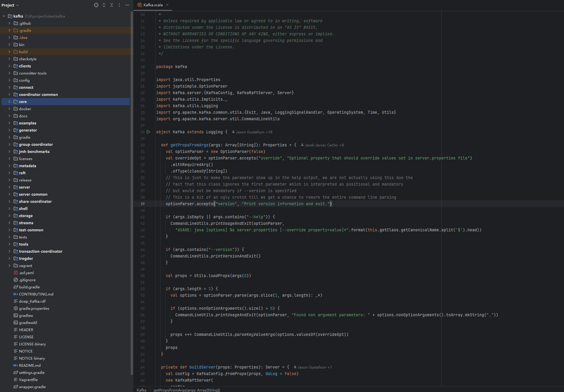This screenshot has width=564, height=392.
Task: Click getPropsFromArgs breadcrumb at editor bottom
Action: (187, 390)
